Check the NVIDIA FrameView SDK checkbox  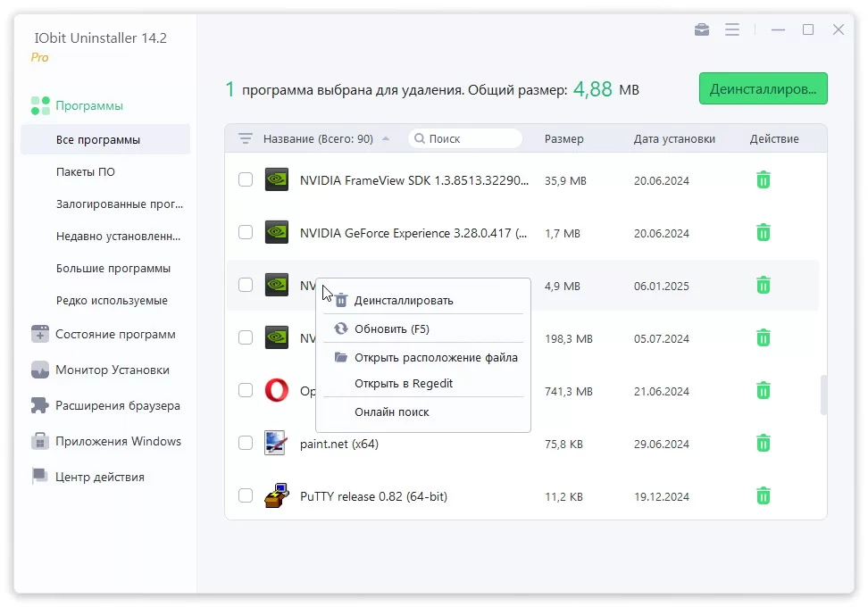246,179
